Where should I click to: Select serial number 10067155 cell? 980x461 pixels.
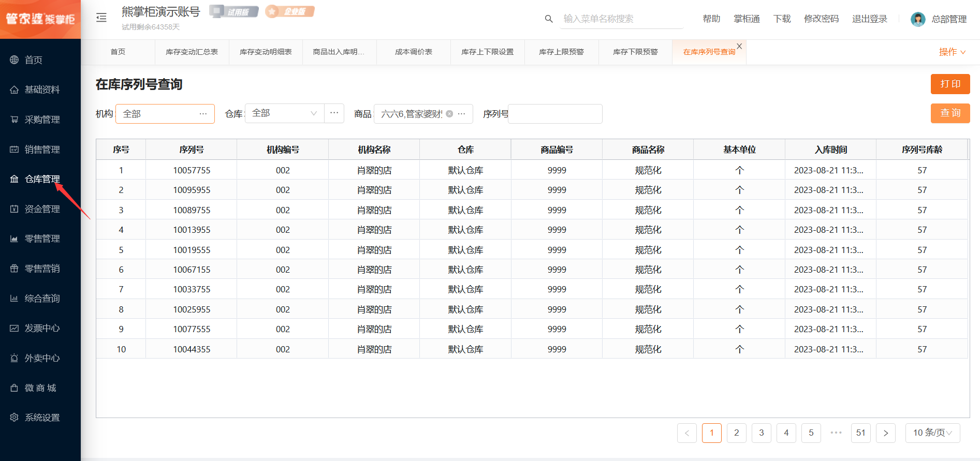192,270
